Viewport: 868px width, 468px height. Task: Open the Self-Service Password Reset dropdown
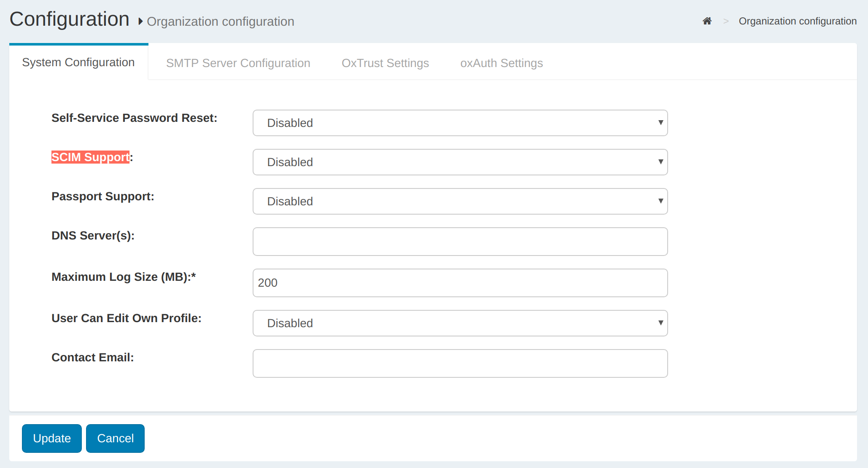(460, 123)
